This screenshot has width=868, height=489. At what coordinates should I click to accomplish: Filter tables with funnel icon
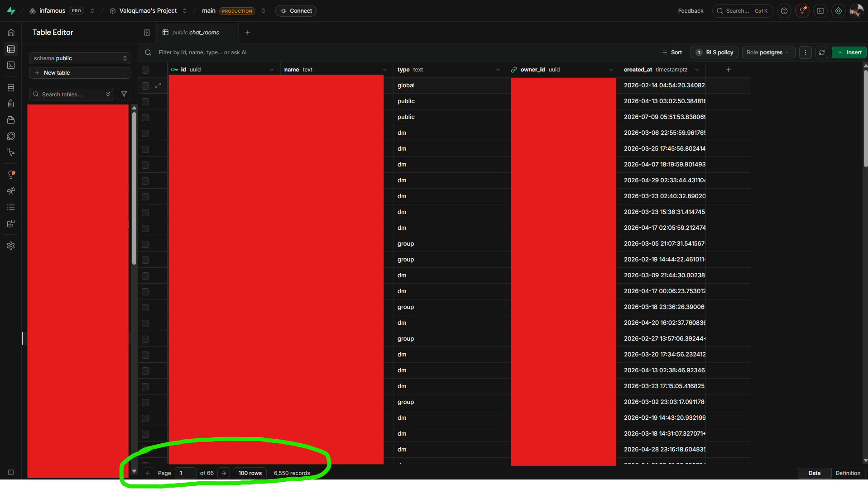coord(124,94)
